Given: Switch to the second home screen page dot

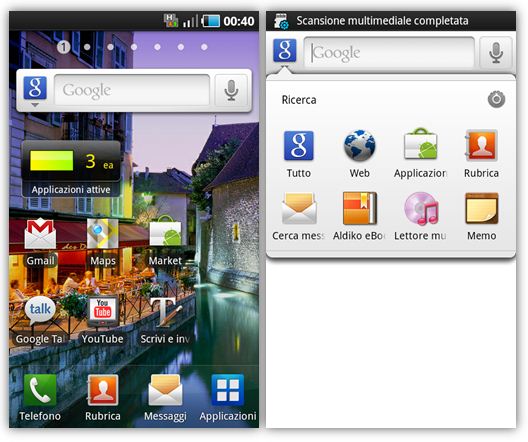Looking at the screenshot, I should tap(87, 47).
